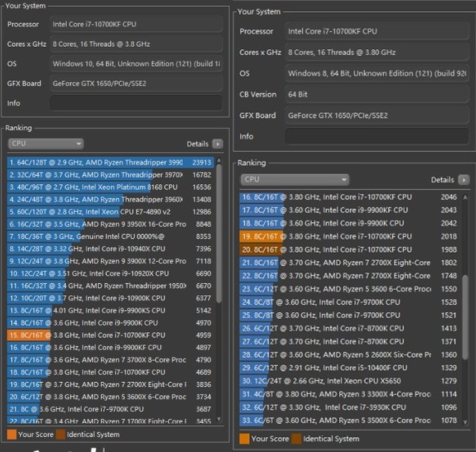The width and height of the screenshot is (476, 452).
Task: Select Core i9-9900KF row scoring 4897
Action: (111, 348)
